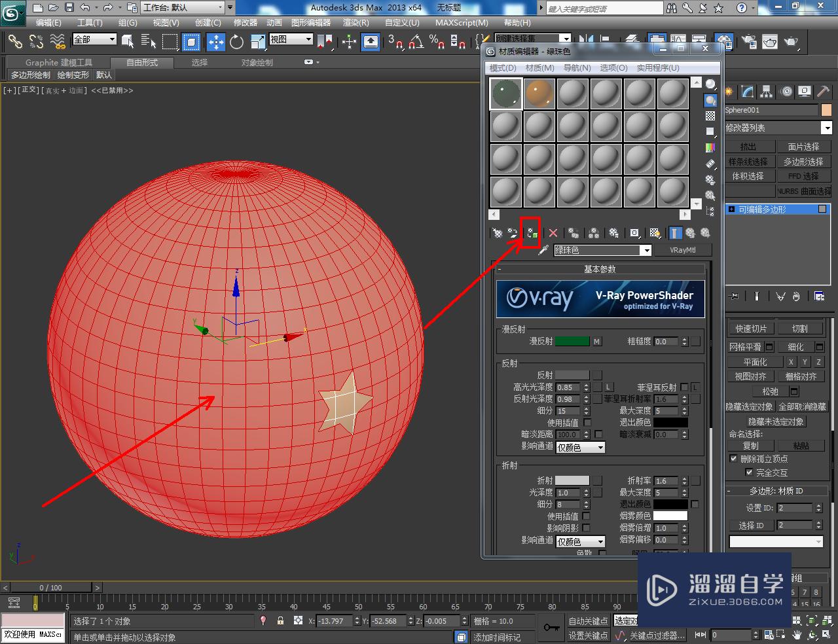The width and height of the screenshot is (838, 644).
Task: Switch to the 自由形式 ribbon tab
Action: tap(142, 63)
